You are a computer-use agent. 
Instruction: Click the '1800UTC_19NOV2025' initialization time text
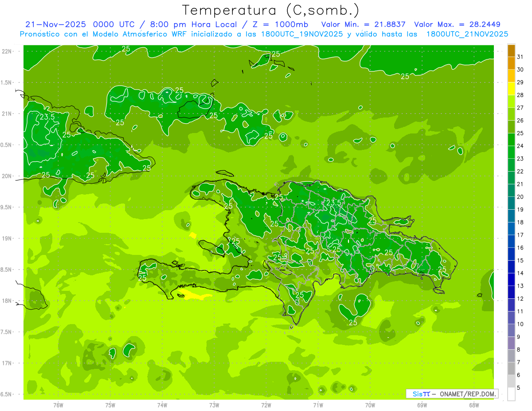click(x=302, y=34)
